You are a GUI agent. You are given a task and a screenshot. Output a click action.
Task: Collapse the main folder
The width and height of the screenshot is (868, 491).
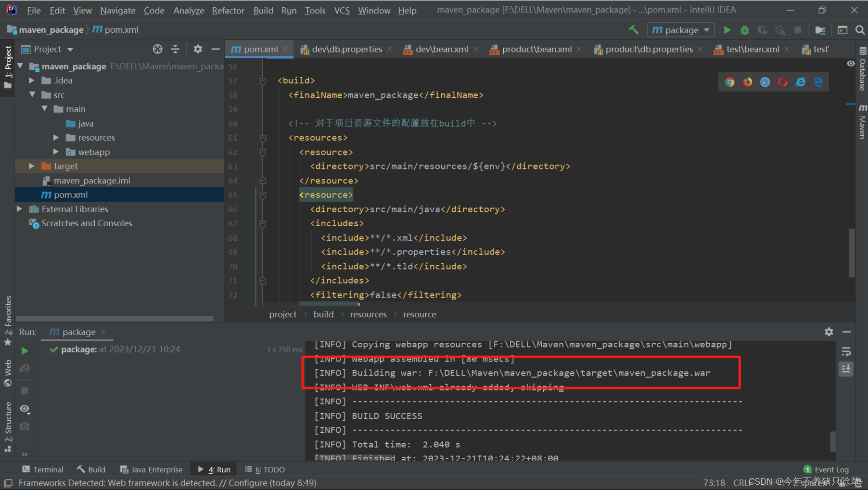click(44, 109)
